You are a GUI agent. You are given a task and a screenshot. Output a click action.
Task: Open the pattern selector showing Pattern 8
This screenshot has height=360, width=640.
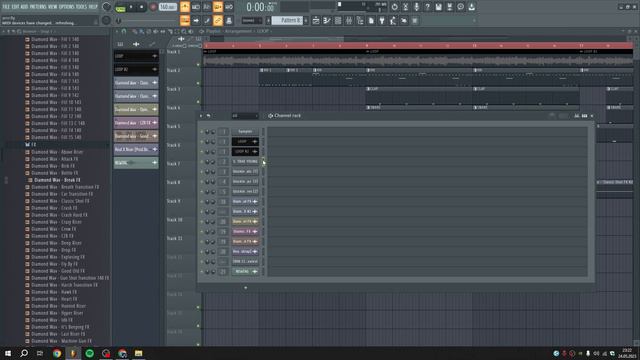coord(287,20)
